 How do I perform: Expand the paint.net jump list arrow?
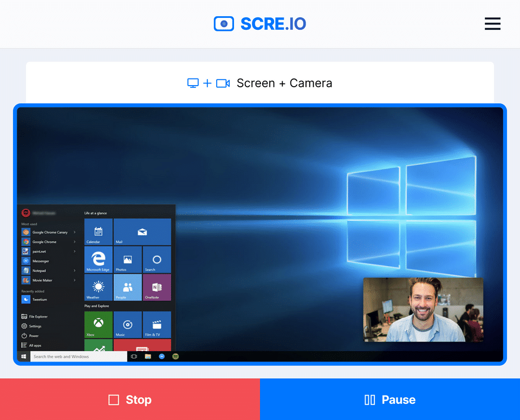(x=75, y=251)
